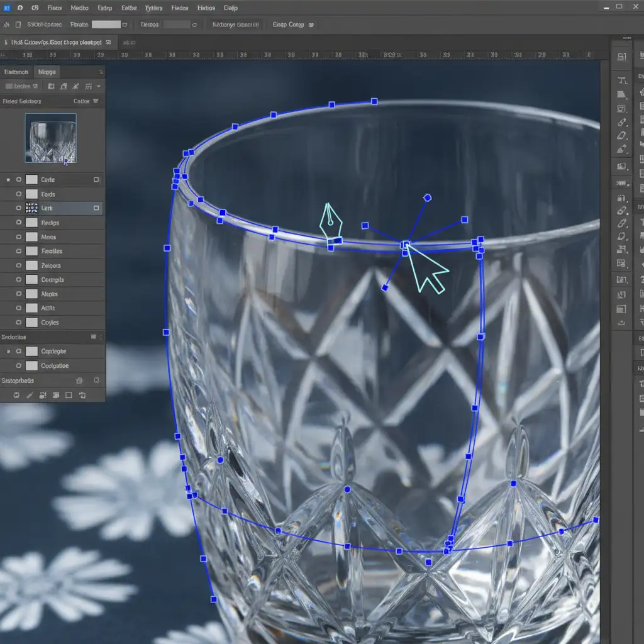
Task: Click the swatch next to Dieoos label
Action: (x=176, y=25)
